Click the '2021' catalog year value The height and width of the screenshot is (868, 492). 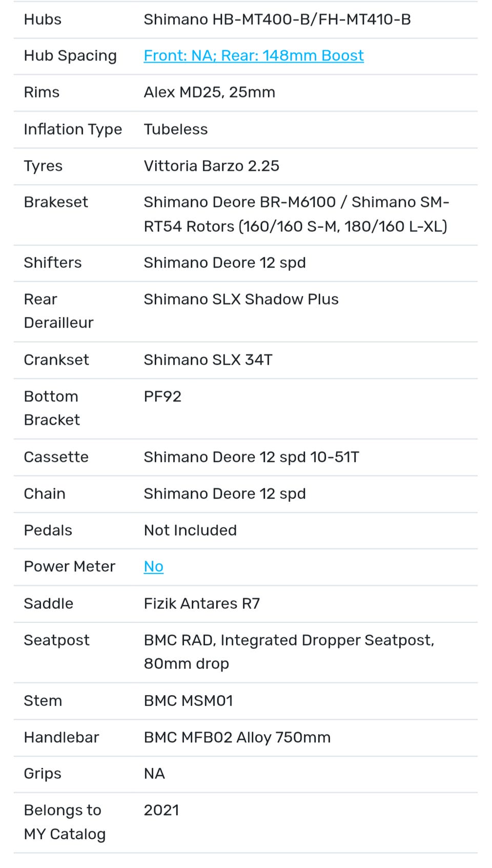[x=161, y=811]
